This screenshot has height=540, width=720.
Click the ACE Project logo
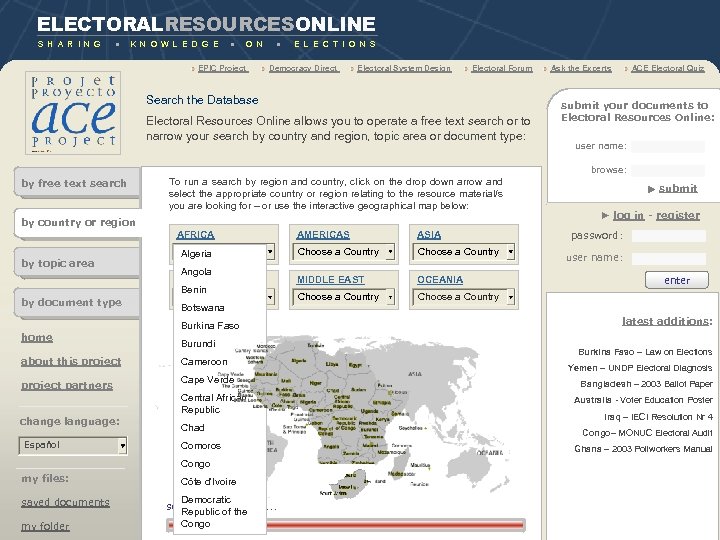pos(73,113)
